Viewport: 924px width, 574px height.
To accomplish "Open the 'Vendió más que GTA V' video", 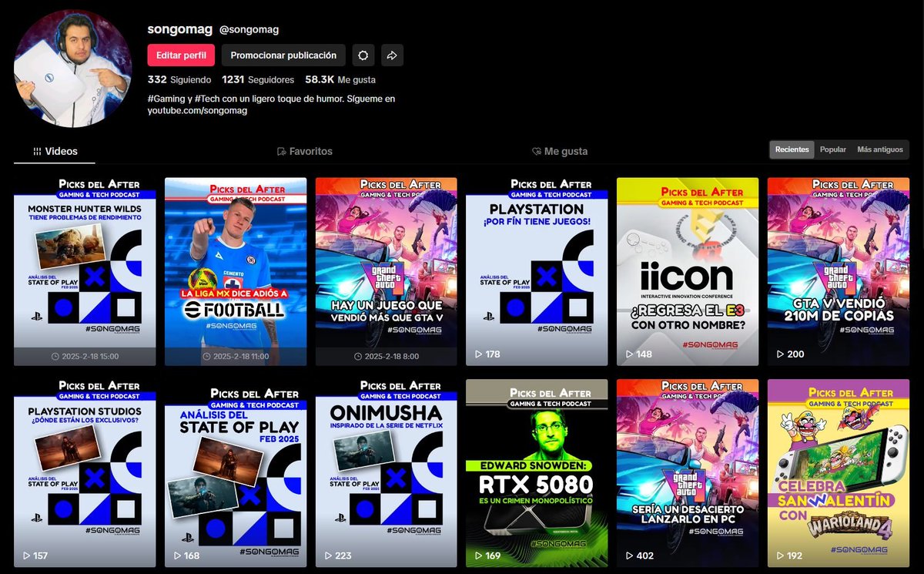I will (387, 271).
